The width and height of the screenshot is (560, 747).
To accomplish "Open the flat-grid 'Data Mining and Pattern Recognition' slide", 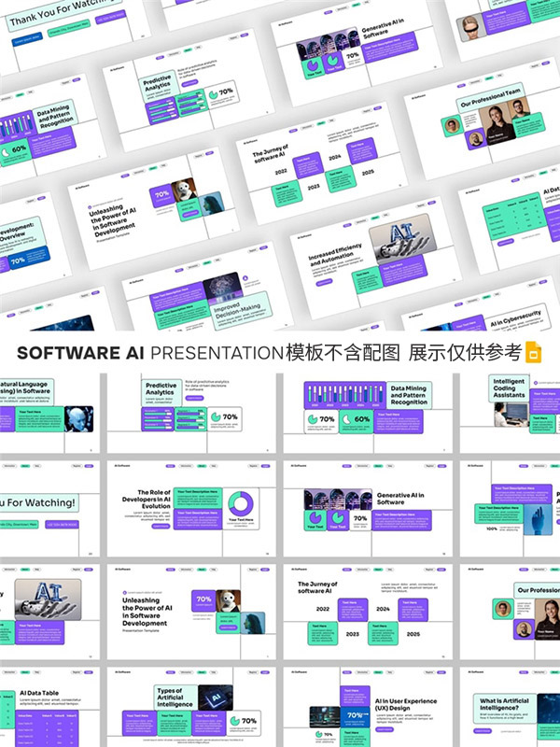I will [x=368, y=413].
